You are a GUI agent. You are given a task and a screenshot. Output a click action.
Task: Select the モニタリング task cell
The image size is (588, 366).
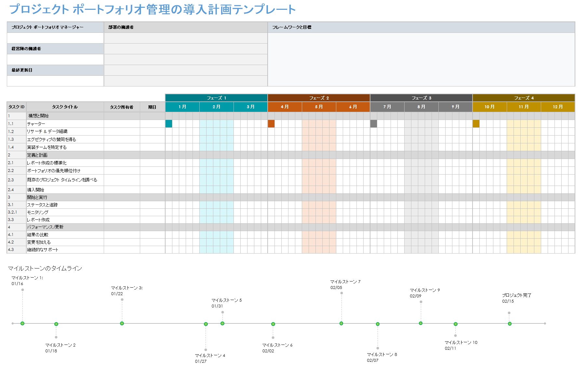(65, 212)
